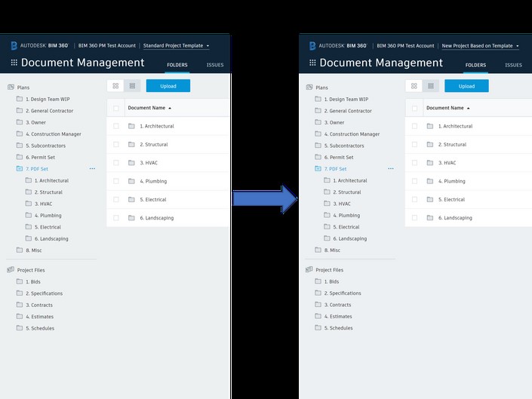Click Upload button in left window
Screen dimensions: 532x399
[x=168, y=86]
